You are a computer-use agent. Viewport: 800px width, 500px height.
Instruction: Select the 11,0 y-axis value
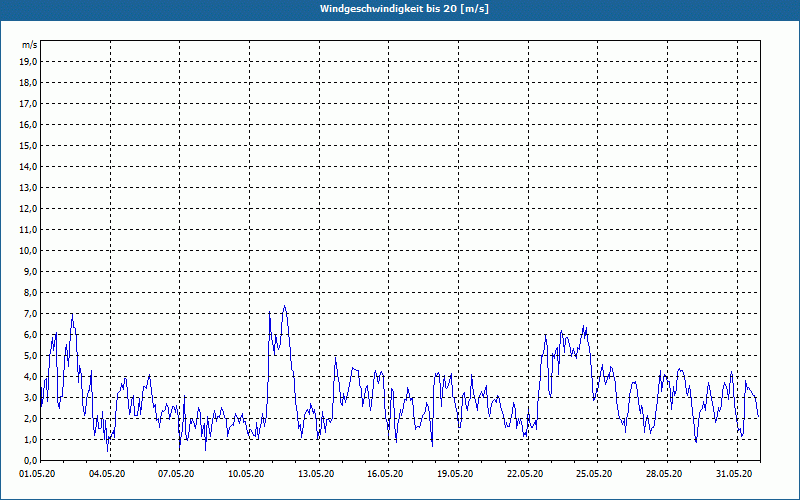click(28, 230)
